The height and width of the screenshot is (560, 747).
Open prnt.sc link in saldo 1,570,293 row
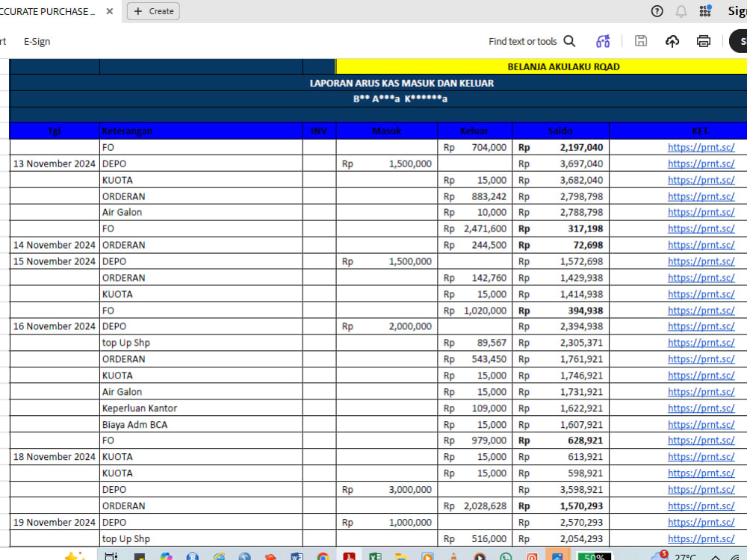[x=701, y=505]
